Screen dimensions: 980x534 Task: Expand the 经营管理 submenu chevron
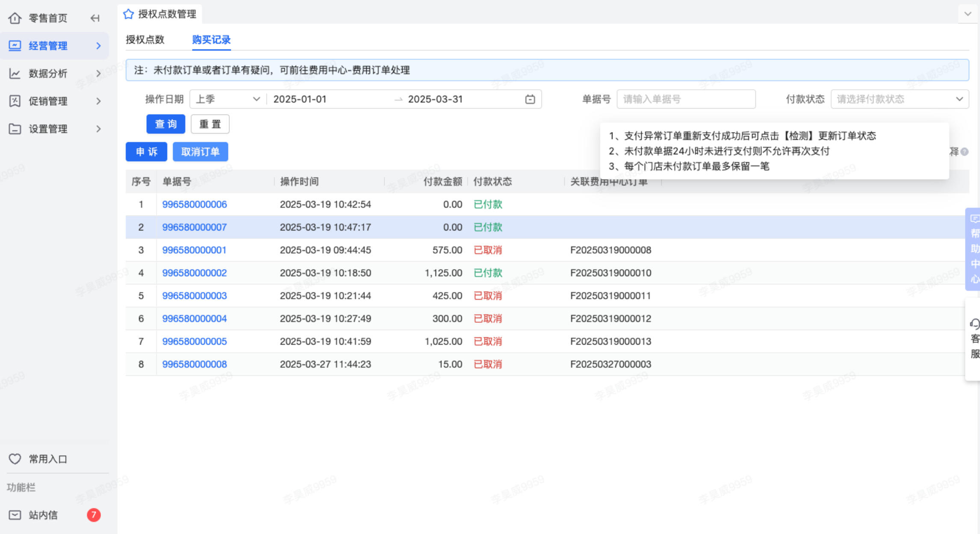tap(98, 46)
